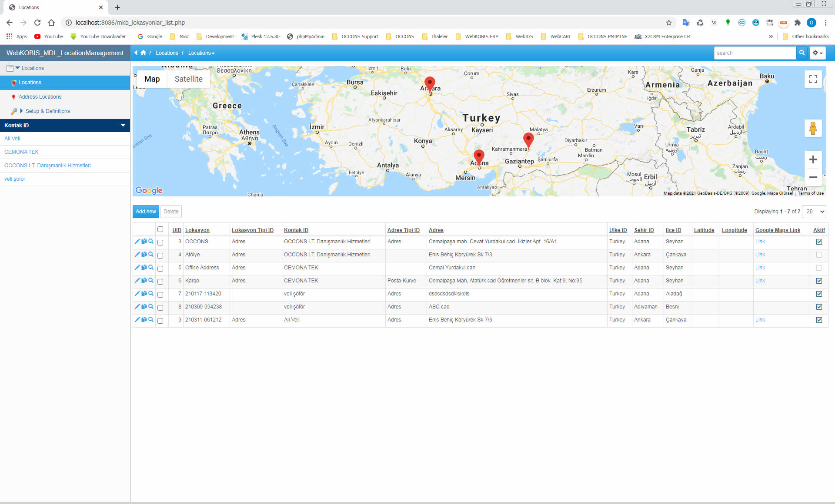The image size is (835, 504).
Task: Click the map fullscreen toggle icon
Action: [813, 79]
